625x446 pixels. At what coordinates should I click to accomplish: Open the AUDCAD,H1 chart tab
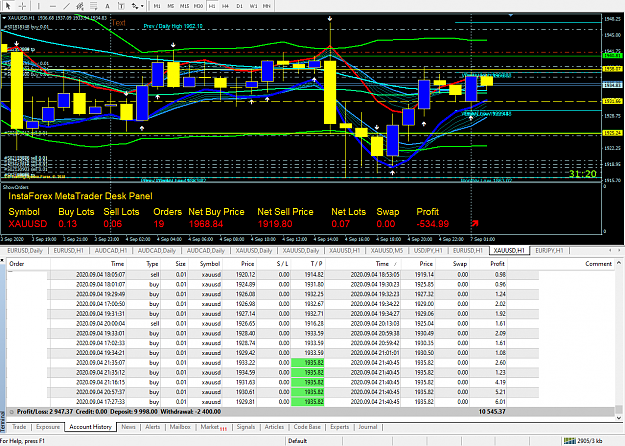[x=111, y=250]
